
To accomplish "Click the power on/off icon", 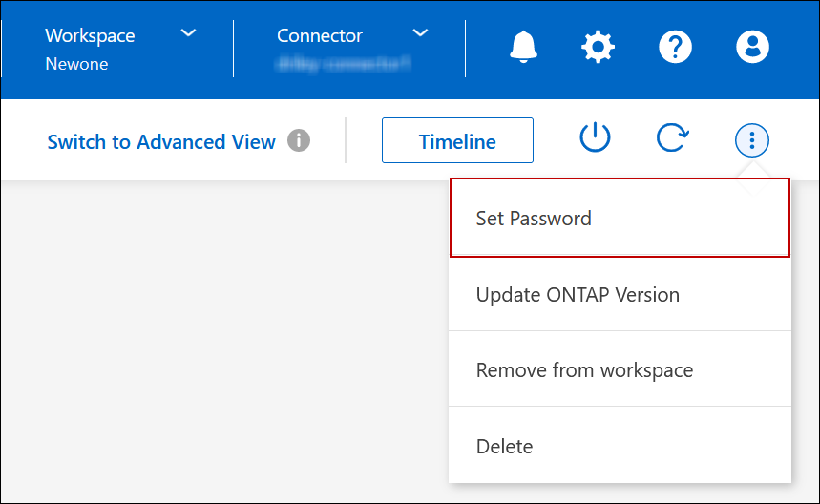I will pos(596,139).
